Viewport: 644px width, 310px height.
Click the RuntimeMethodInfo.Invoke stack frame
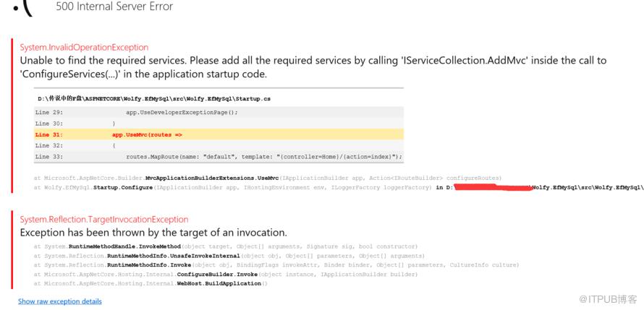click(276, 265)
